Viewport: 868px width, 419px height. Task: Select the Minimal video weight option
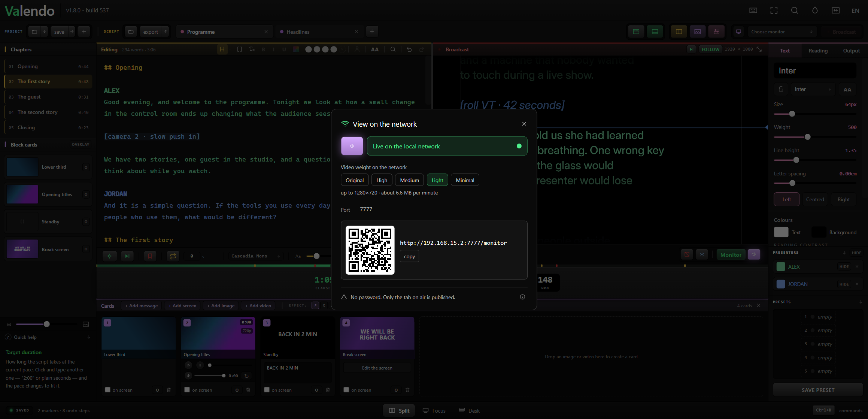[465, 180]
